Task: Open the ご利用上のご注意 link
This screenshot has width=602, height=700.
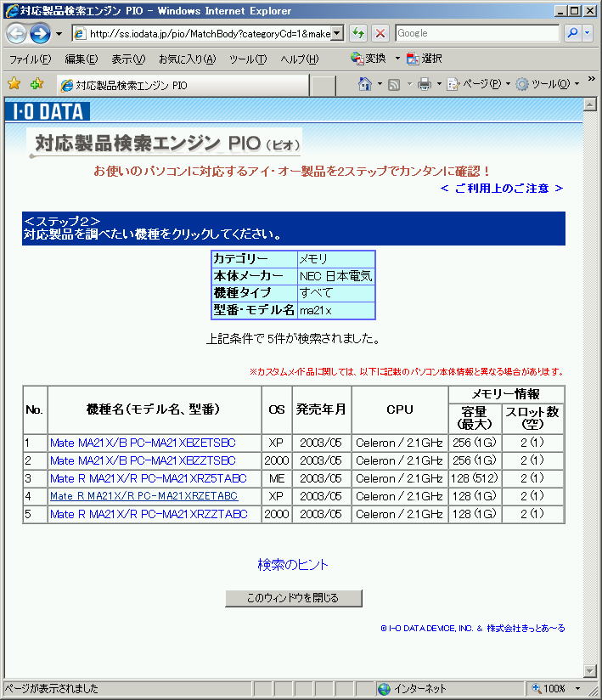Action: pos(502,189)
